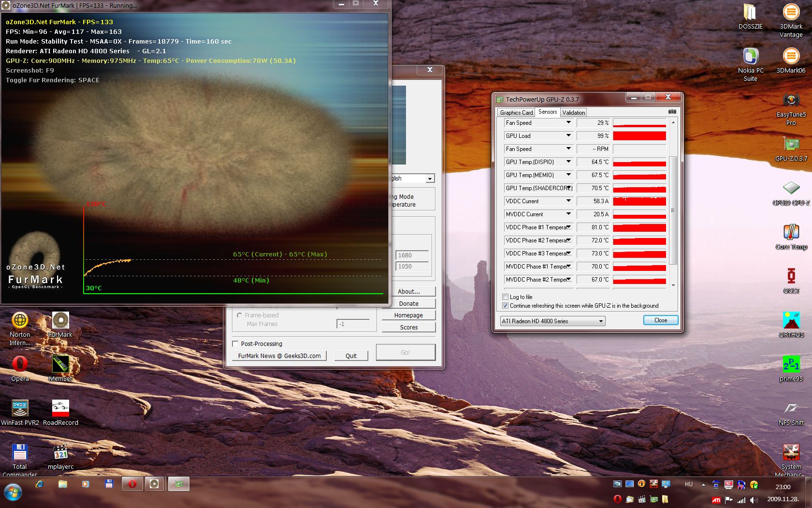This screenshot has width=812, height=508.
Task: Uncheck Continue refreshing in background option
Action: [506, 306]
